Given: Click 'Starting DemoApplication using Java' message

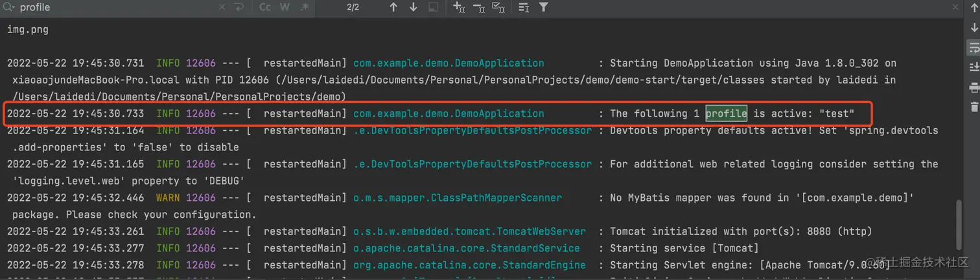Looking at the screenshot, I should point(753,63).
